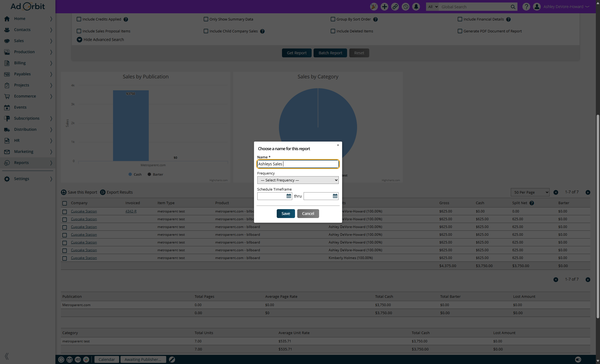Toggle Include Sales Proposal Items checkbox
The height and width of the screenshot is (364, 600).
click(x=79, y=31)
